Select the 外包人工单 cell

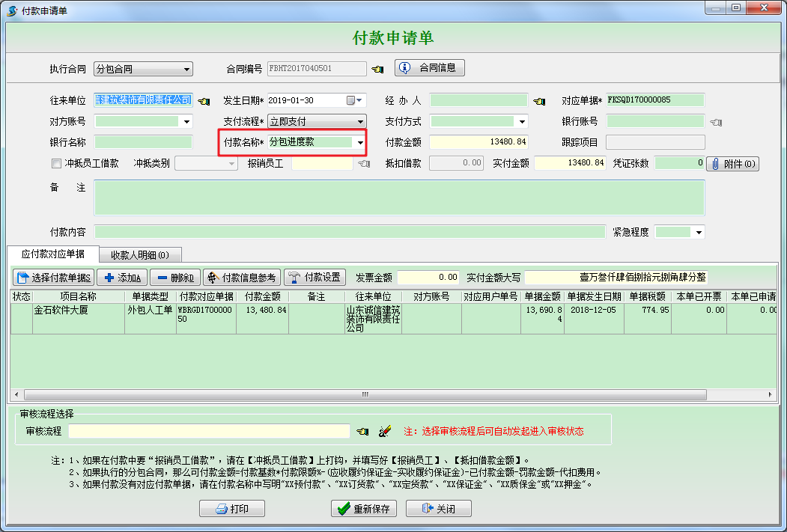click(151, 318)
